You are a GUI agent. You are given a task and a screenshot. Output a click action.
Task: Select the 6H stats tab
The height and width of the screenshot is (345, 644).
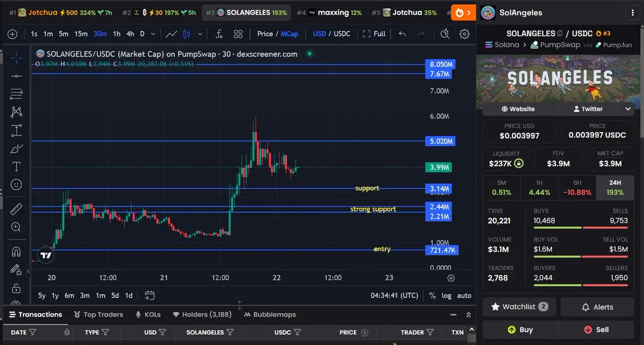tap(577, 188)
